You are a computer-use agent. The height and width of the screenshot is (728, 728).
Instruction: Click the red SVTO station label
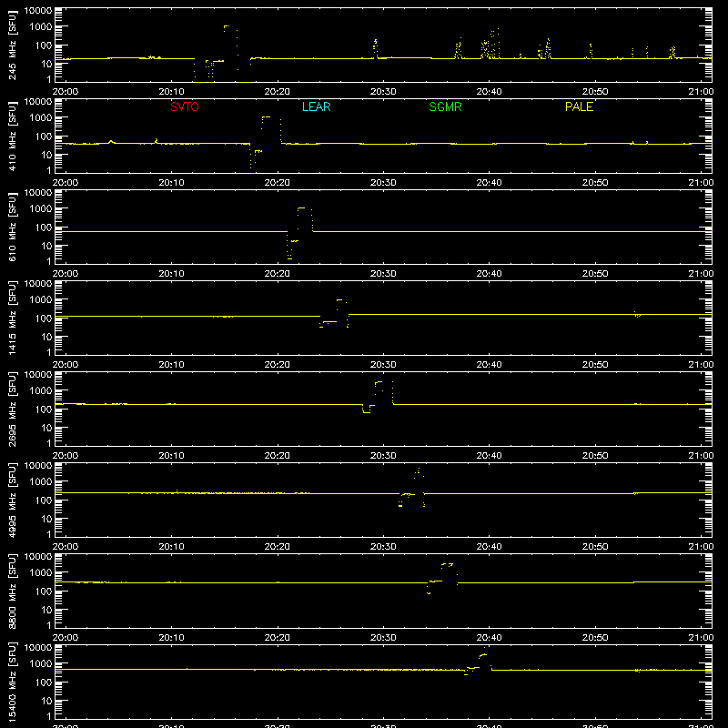click(x=185, y=106)
